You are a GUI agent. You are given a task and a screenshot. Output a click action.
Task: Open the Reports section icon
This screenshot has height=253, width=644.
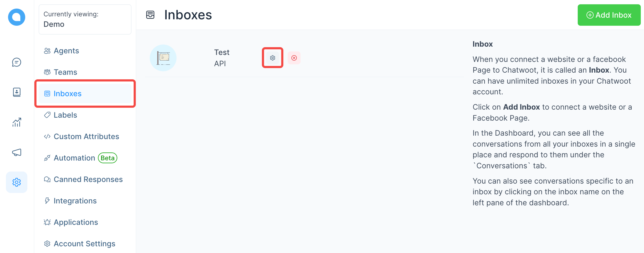coord(17,122)
